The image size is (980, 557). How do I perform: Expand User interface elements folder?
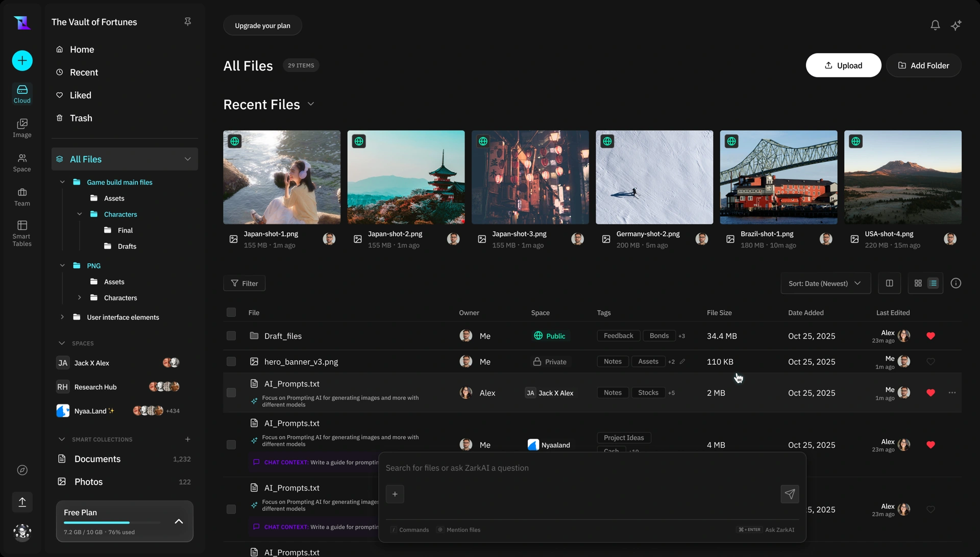(x=62, y=317)
